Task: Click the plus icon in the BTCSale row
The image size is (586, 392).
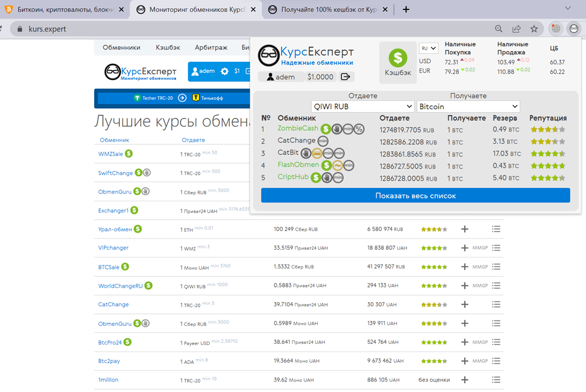Action: (x=465, y=267)
